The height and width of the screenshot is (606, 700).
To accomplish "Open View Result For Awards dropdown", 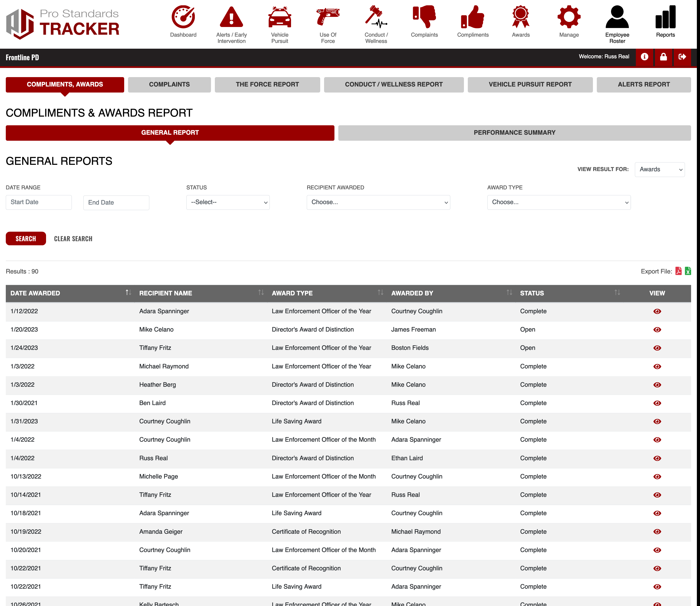I will [659, 169].
